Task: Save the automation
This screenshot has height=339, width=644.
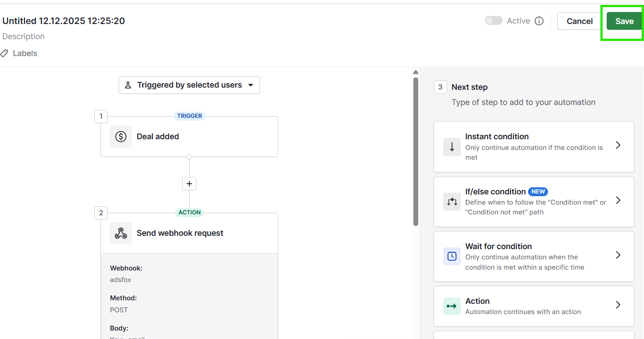Action: 624,21
